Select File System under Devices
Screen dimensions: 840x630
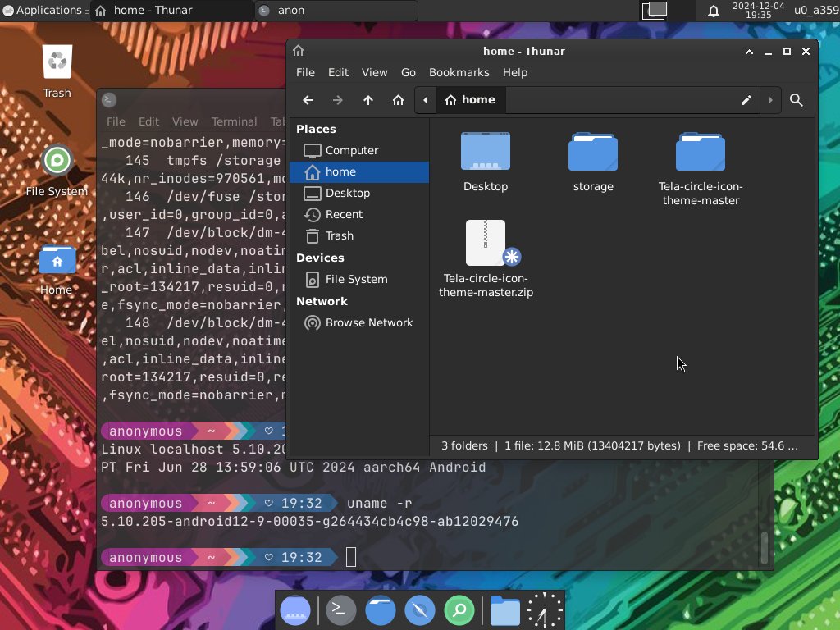(359, 280)
